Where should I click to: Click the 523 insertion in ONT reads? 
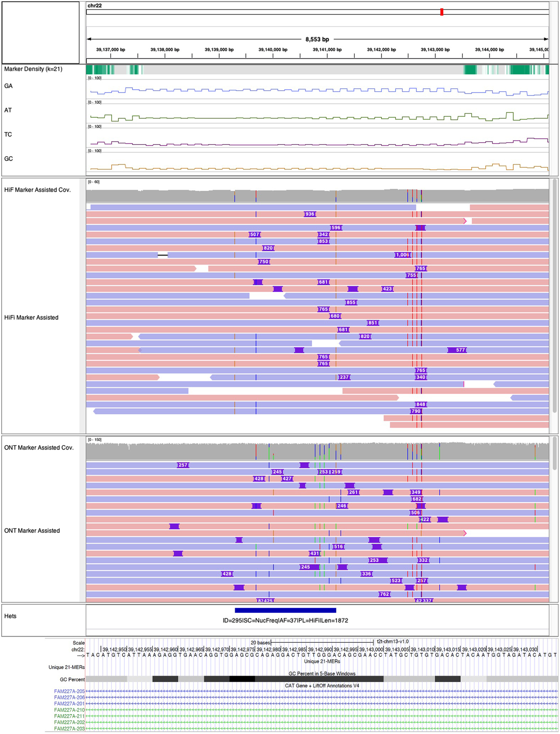(x=396, y=581)
